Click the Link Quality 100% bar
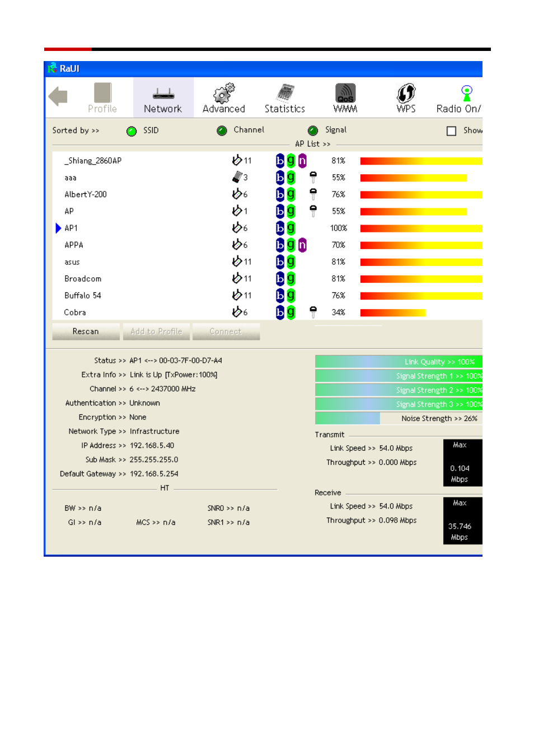Image resolution: width=534 pixels, height=756 pixels. 399,362
